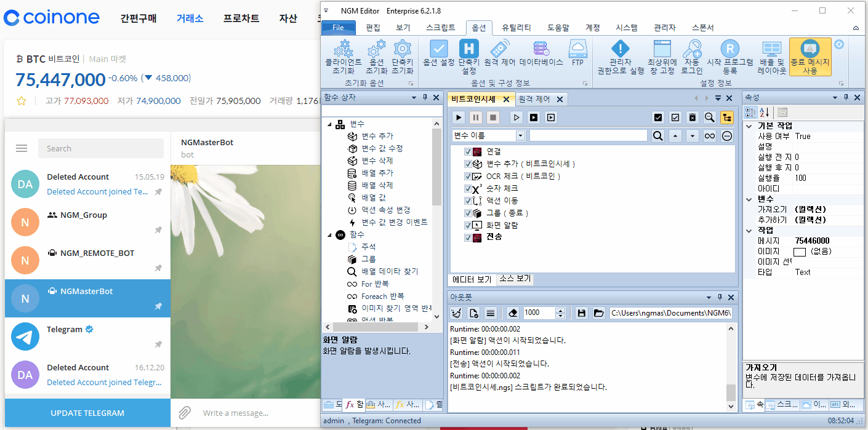
Task: Click 최상위에 창 고정 icon
Action: pos(662,57)
